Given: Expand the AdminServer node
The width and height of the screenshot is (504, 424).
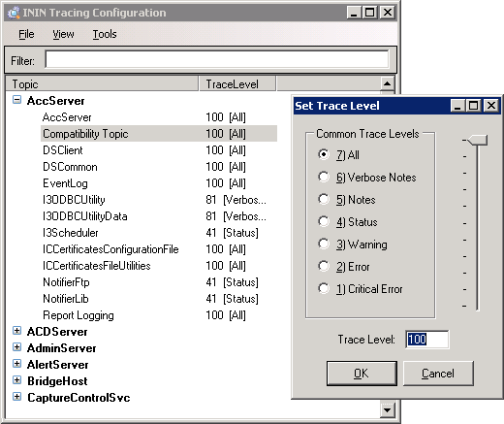Looking at the screenshot, I should (16, 347).
